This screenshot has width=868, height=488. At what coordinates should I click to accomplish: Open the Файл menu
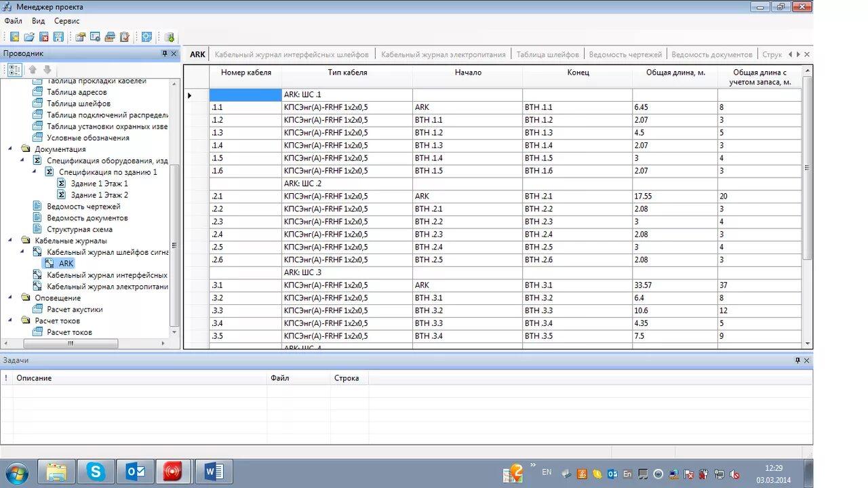click(x=13, y=21)
